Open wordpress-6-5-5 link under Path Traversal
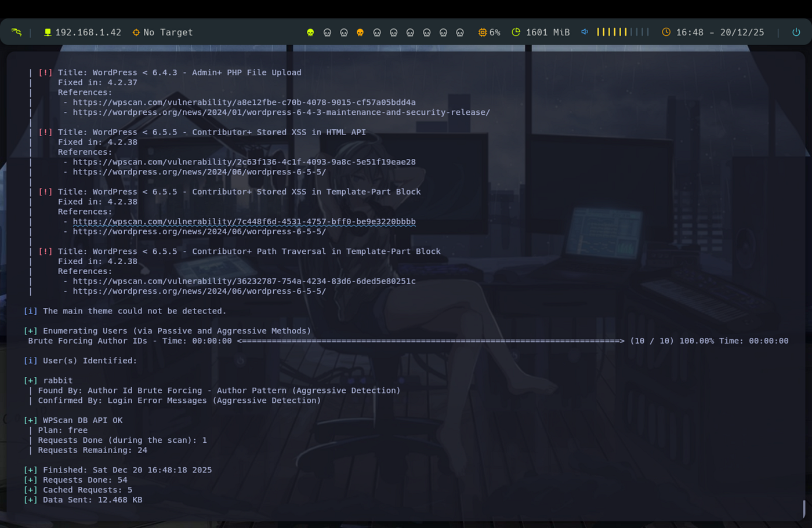 (200, 292)
